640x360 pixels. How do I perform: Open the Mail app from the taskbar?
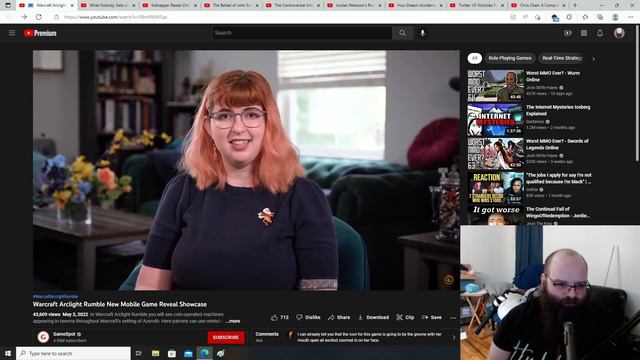(188, 353)
